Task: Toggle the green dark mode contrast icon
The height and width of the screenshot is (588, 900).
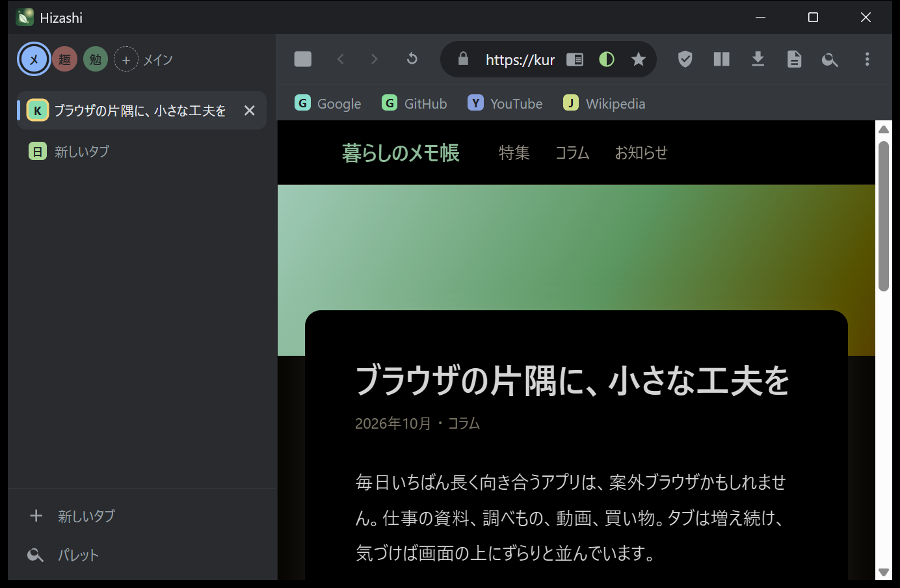Action: 607,60
